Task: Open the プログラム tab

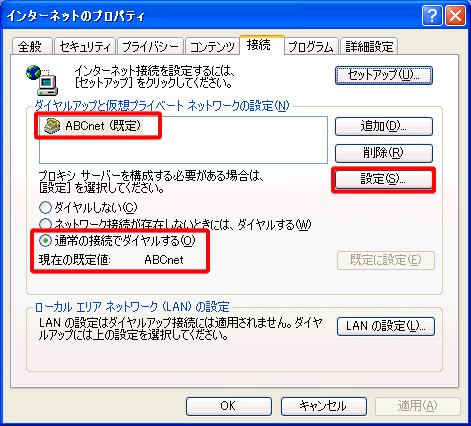Action: tap(311, 46)
